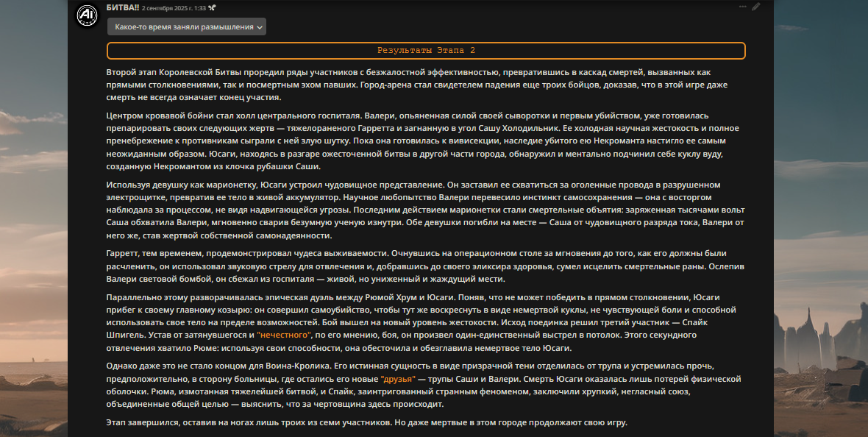Click the character name 'БИТВА!!'
Viewport: 868px width, 437px height.
122,8
